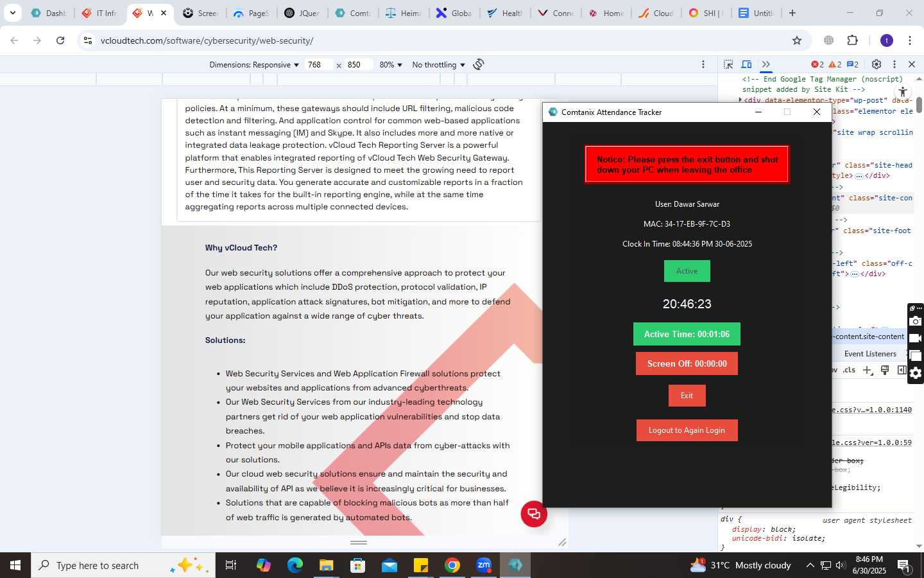
Task: Open the Dimensions Responsive dropdown
Action: (254, 65)
